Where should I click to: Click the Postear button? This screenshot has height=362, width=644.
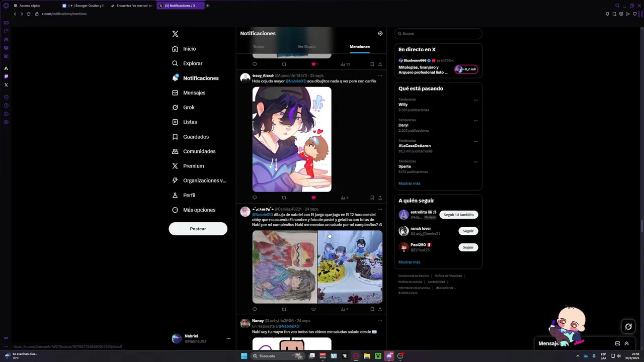(198, 229)
